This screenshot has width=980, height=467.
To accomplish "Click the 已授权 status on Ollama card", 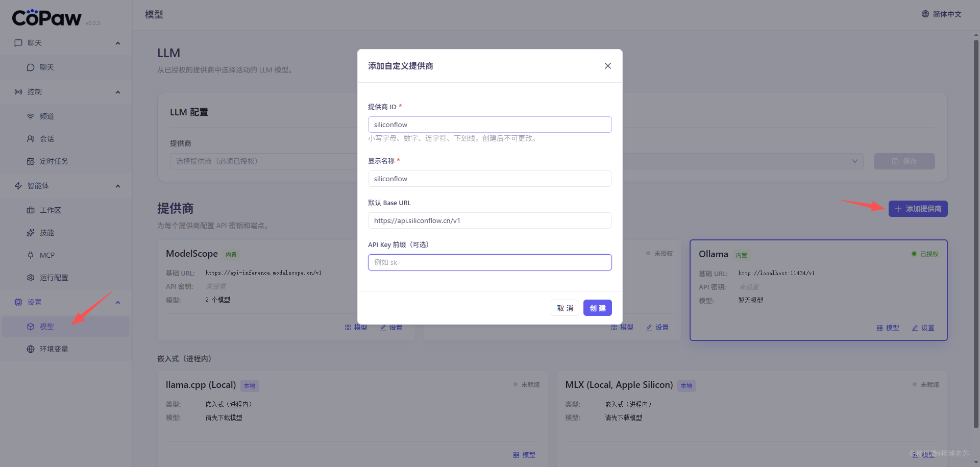I will (x=925, y=254).
